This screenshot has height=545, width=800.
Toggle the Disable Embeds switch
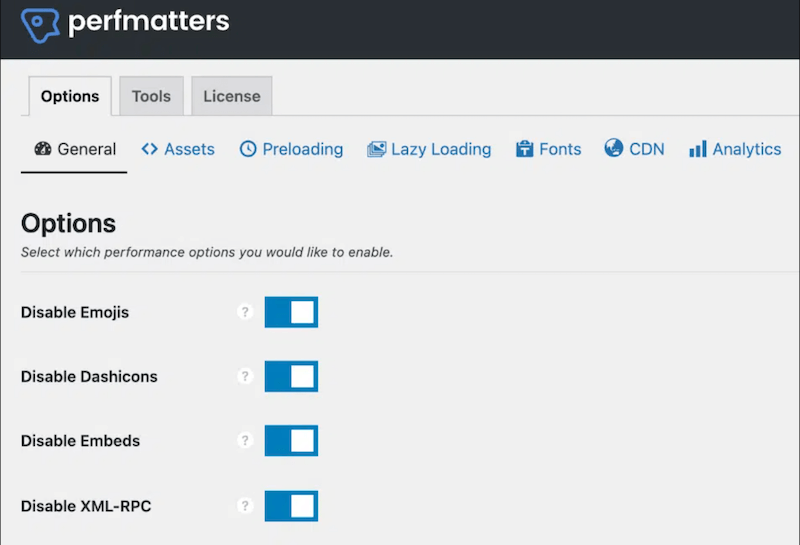click(x=291, y=440)
